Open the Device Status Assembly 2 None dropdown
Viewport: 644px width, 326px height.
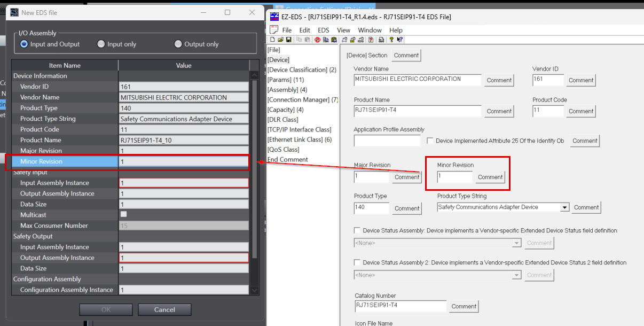pyautogui.click(x=516, y=275)
